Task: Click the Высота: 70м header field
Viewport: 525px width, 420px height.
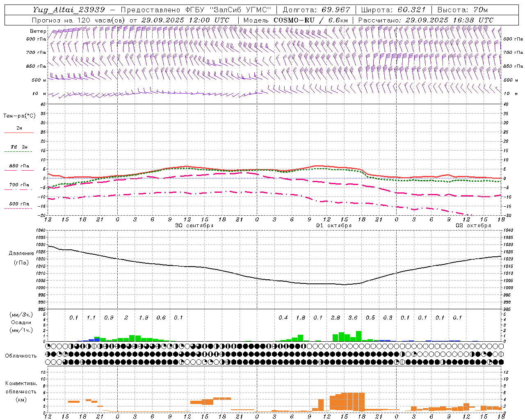Action: (x=462, y=9)
